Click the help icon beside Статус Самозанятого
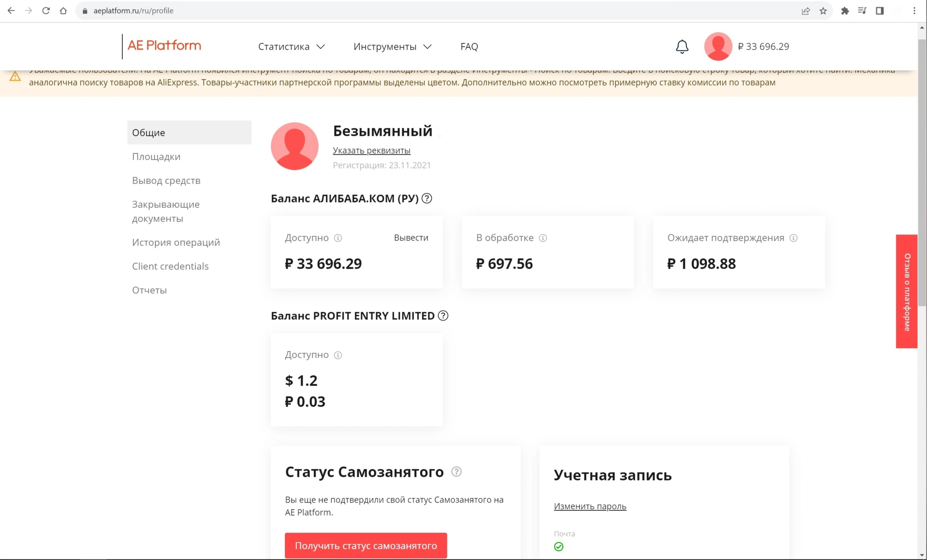The image size is (927, 560). click(x=456, y=471)
